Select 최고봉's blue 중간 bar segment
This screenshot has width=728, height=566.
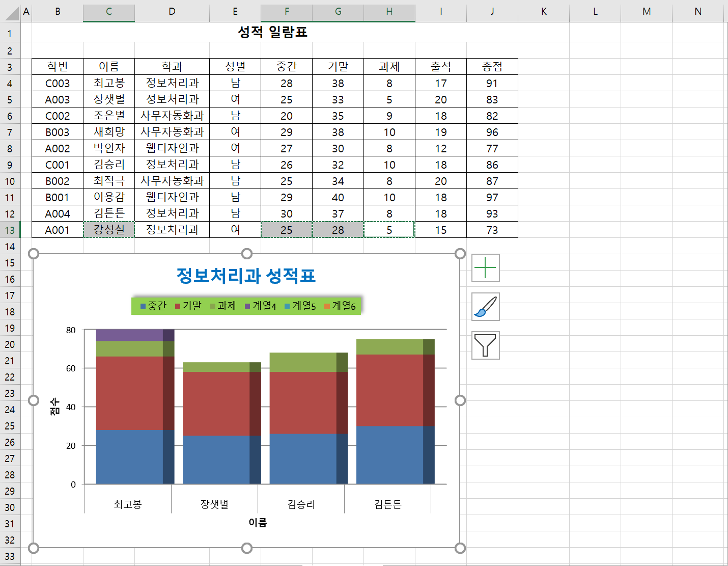(129, 456)
